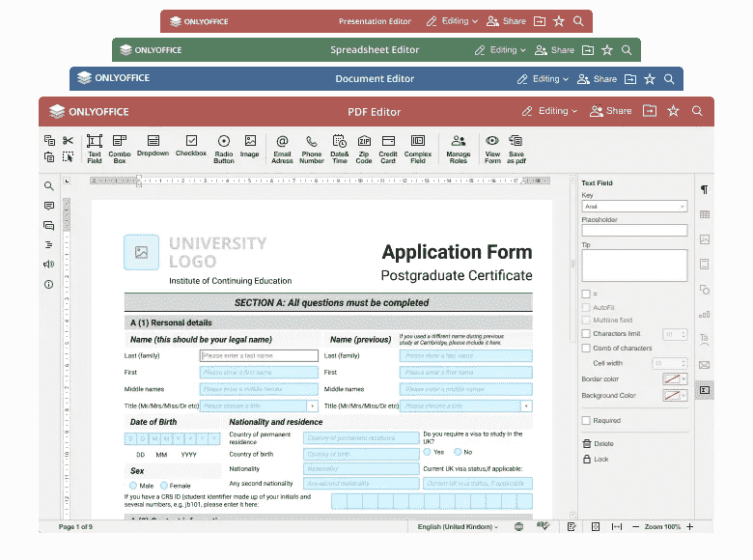The image size is (753, 560).
Task: Click Fit to width in status bar
Action: (x=617, y=527)
